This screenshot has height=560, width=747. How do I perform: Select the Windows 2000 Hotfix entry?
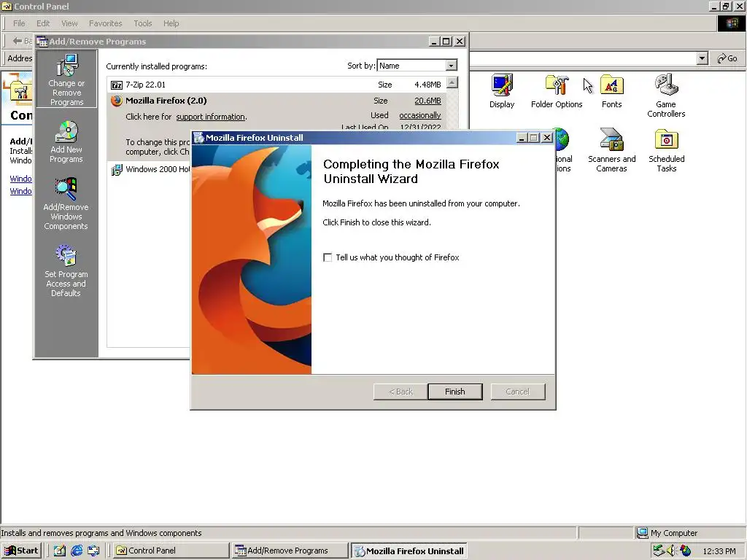[150, 169]
